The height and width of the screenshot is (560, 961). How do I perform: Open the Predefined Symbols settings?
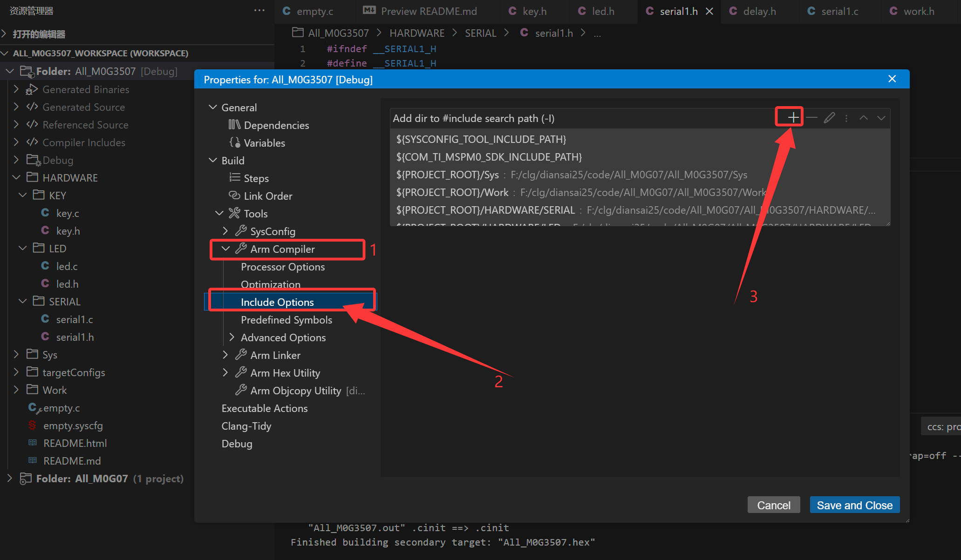click(x=286, y=320)
